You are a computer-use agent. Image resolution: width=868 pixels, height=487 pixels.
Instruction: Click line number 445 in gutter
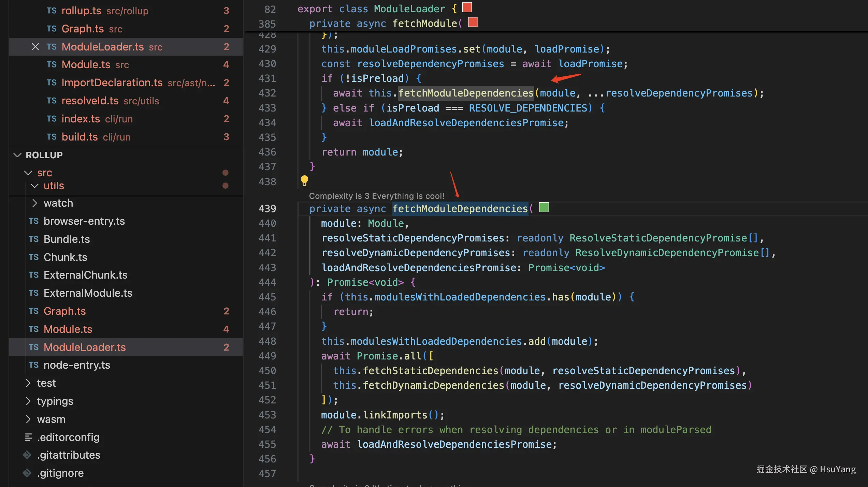[267, 297]
